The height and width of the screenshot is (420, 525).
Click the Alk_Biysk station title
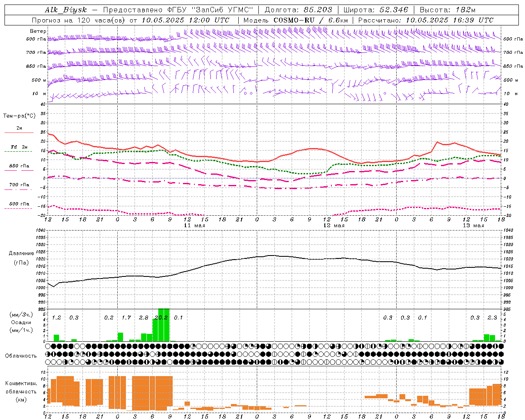(66, 10)
